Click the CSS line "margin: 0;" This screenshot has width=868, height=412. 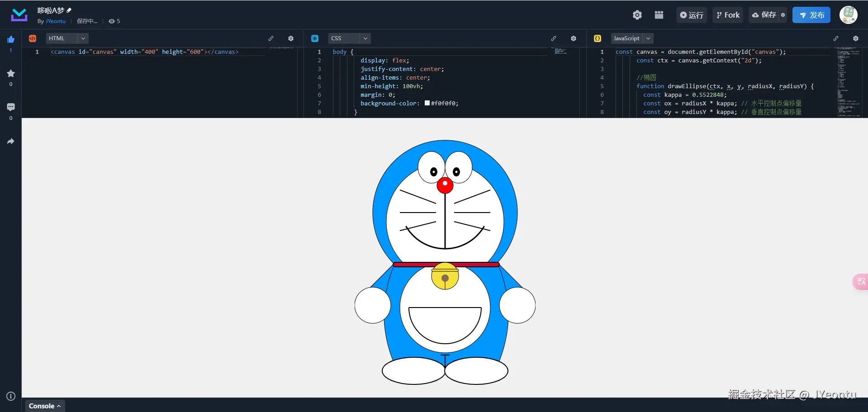click(378, 95)
